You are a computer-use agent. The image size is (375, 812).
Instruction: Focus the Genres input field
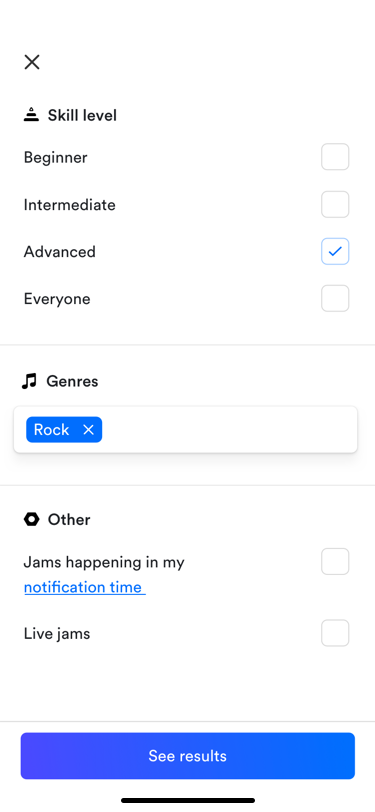(x=185, y=429)
